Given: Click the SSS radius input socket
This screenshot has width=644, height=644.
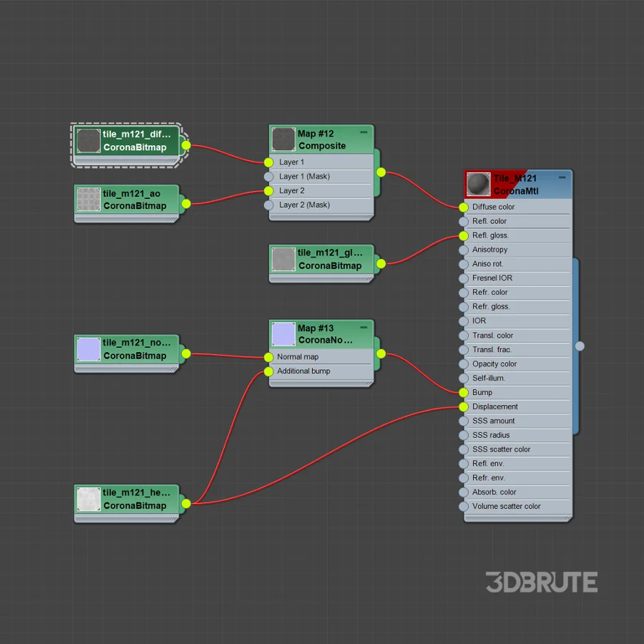Looking at the screenshot, I should [x=464, y=435].
